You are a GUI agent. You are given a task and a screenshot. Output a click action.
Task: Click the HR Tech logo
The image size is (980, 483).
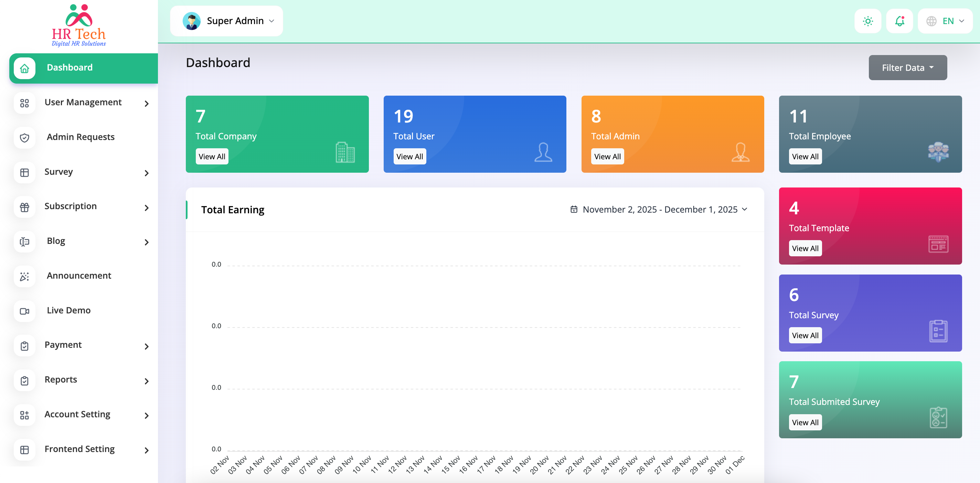79,26
